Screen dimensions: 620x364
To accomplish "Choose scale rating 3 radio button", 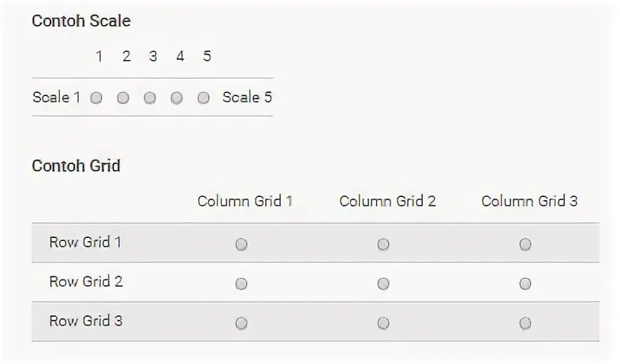I will click(x=150, y=98).
